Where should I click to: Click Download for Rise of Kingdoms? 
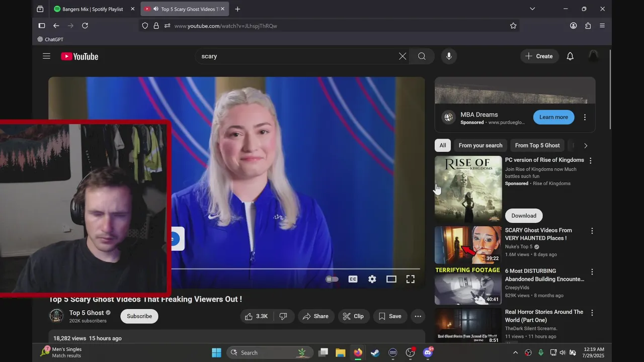(x=524, y=216)
